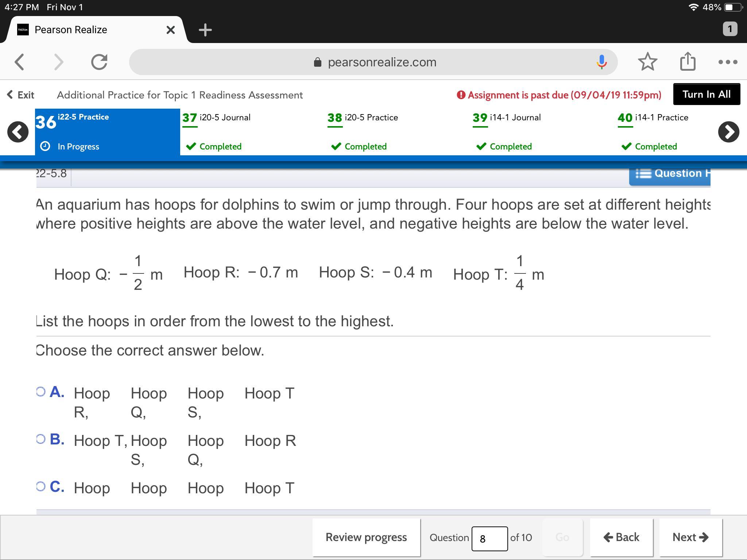This screenshot has width=747, height=560.
Task: Reload the page with the refresh icon
Action: click(x=99, y=62)
